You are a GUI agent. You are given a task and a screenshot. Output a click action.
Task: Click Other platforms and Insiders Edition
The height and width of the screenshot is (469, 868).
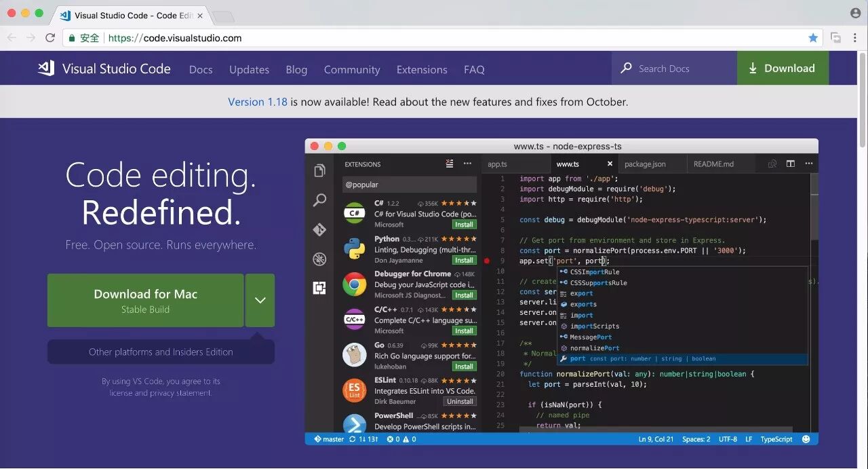pos(161,352)
